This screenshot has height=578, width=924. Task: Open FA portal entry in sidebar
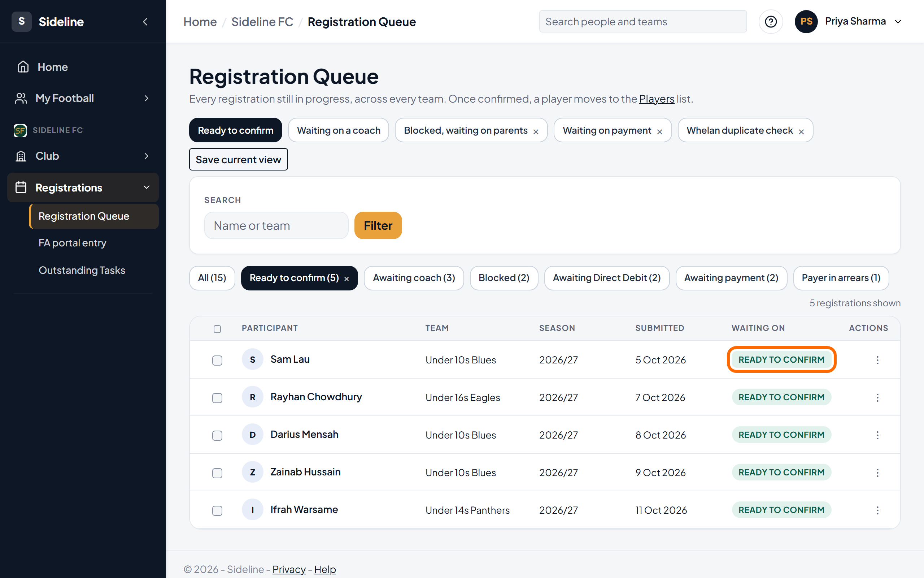(93, 243)
